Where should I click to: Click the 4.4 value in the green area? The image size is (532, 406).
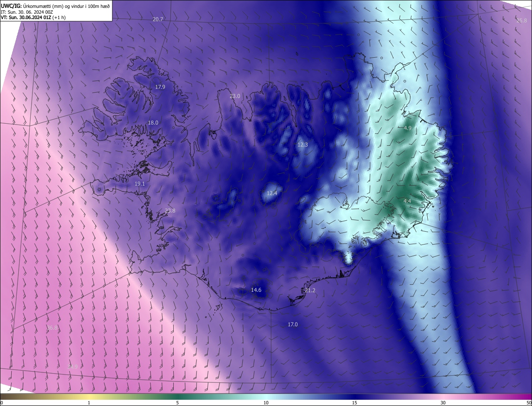tap(407, 201)
